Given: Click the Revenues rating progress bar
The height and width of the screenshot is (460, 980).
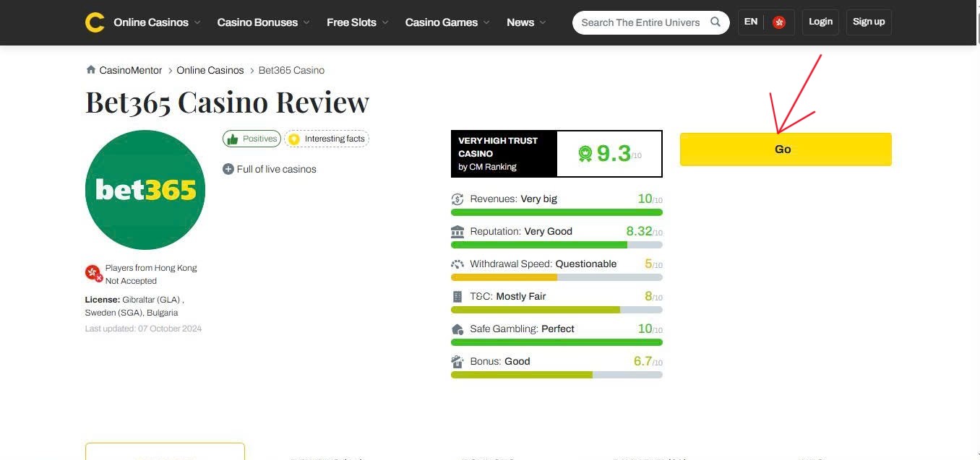Looking at the screenshot, I should [556, 212].
